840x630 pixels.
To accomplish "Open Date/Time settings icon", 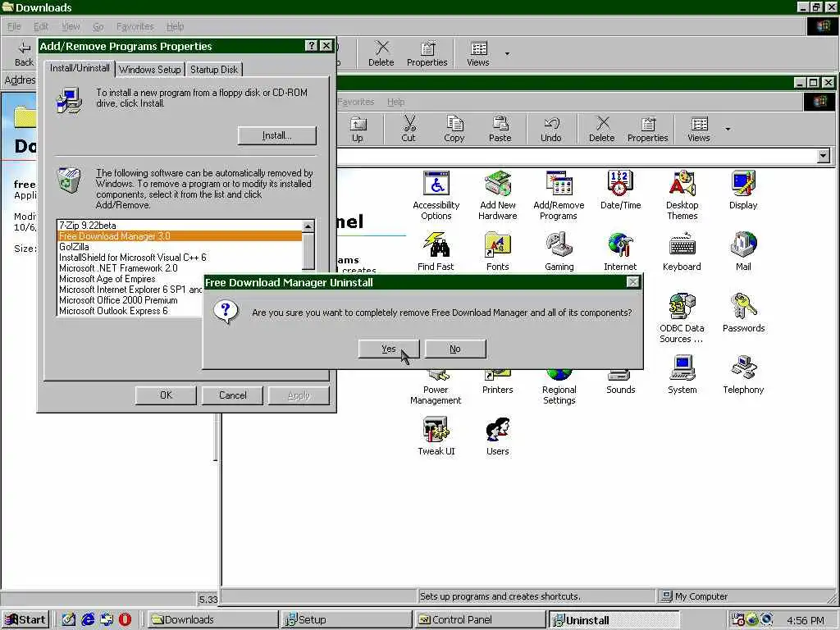I will click(620, 190).
